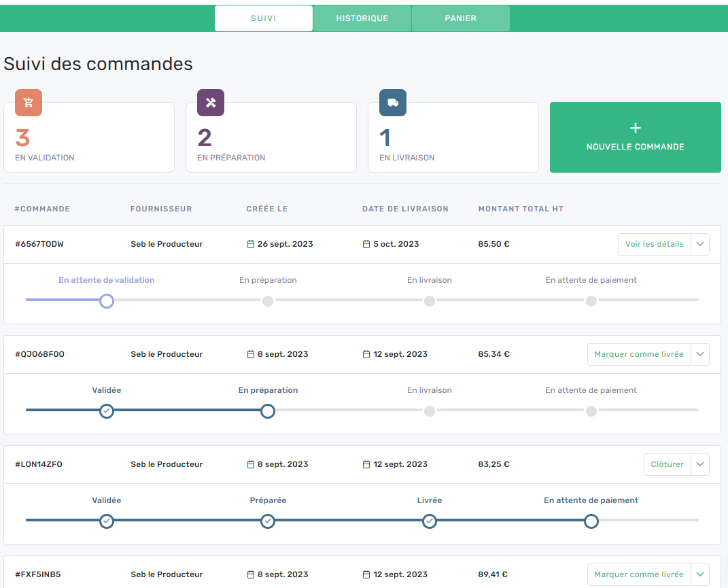This screenshot has width=728, height=588.
Task: Click the orange validation badge icon
Action: (28, 103)
